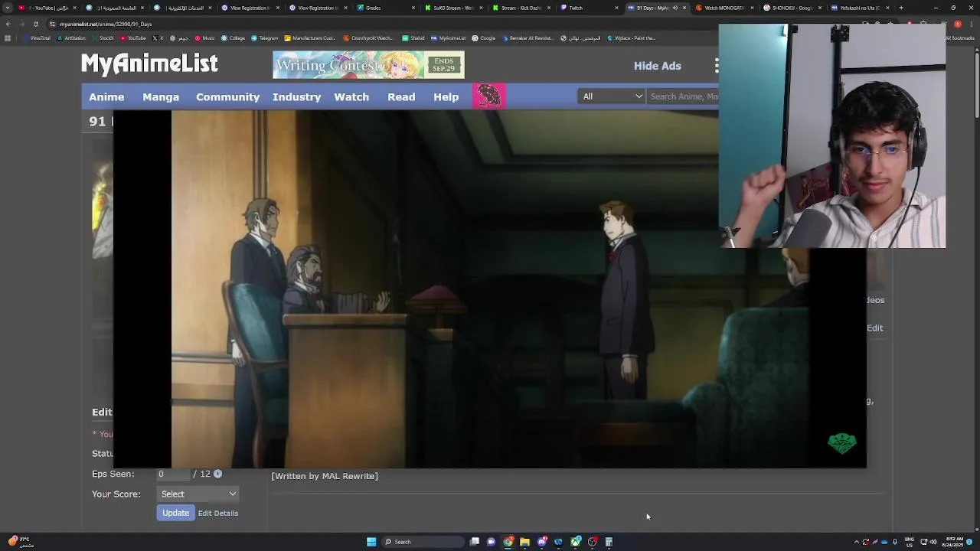This screenshot has height=551, width=980.
Task: Open a new browser tab with plus
Action: [x=900, y=8]
